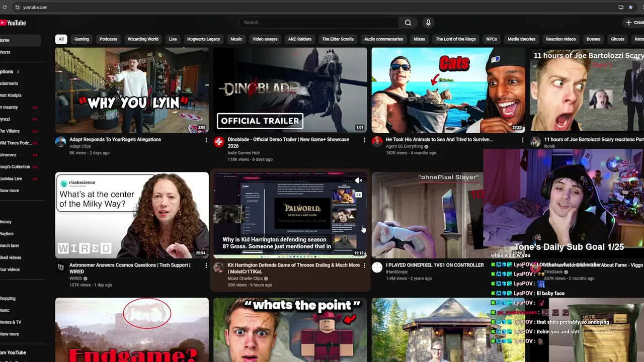Select the Reaction videos filter chip

[x=561, y=39]
